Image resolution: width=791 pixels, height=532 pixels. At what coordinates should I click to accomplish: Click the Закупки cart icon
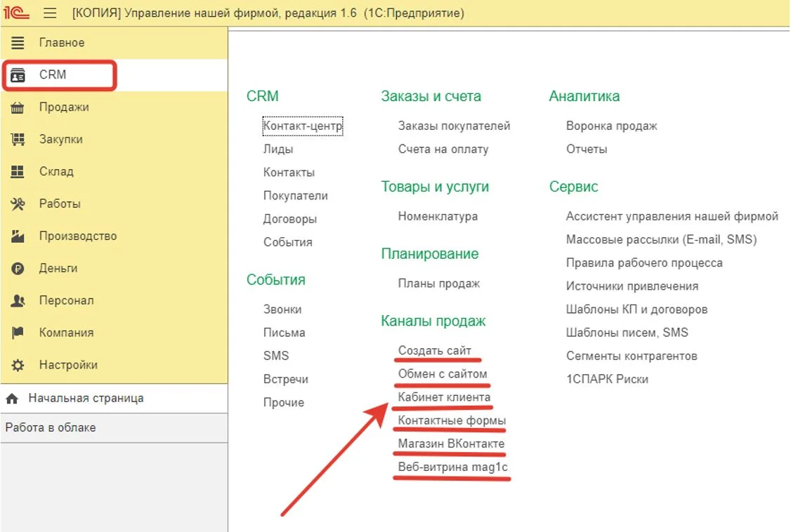point(18,140)
